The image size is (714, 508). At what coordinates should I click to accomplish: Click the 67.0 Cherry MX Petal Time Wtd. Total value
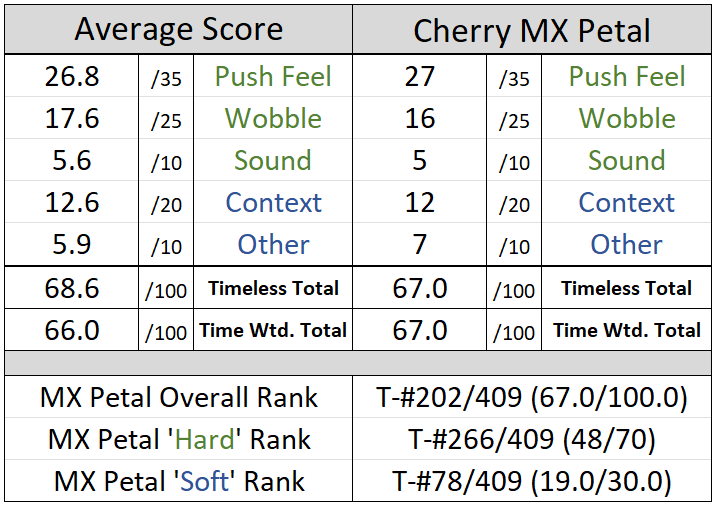point(420,330)
